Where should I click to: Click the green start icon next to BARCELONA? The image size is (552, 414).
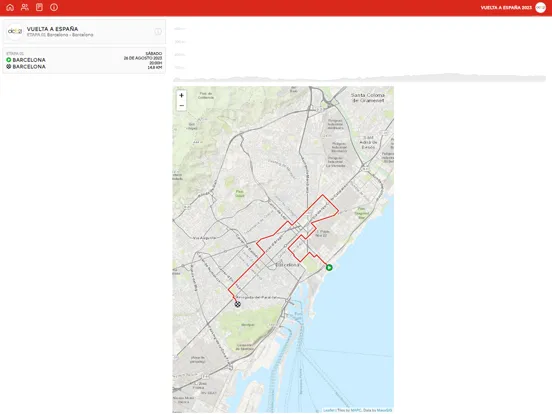(x=8, y=60)
